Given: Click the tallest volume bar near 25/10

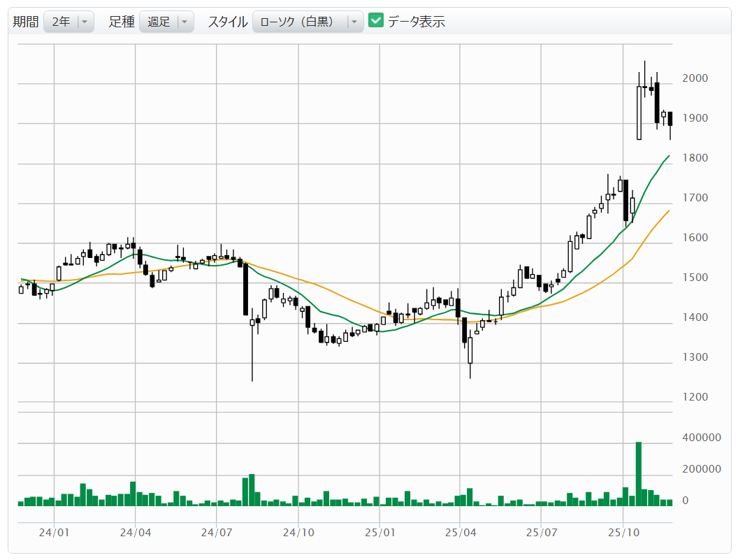Looking at the screenshot, I should [x=638, y=473].
